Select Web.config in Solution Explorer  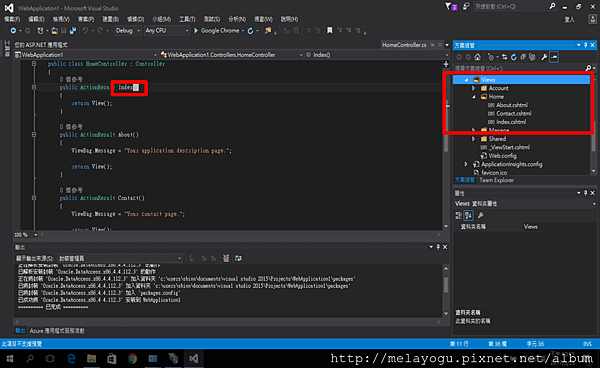(x=502, y=156)
